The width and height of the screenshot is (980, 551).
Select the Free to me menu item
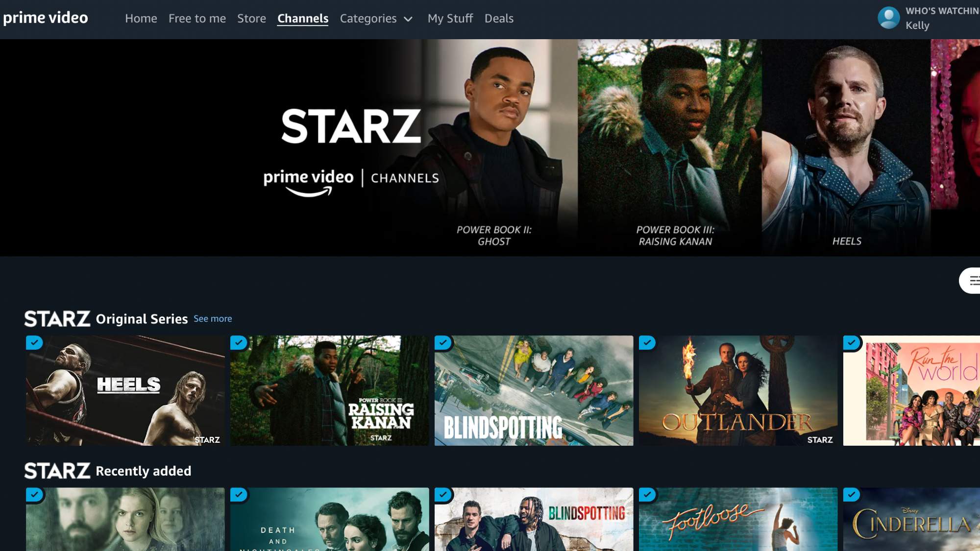(x=197, y=18)
